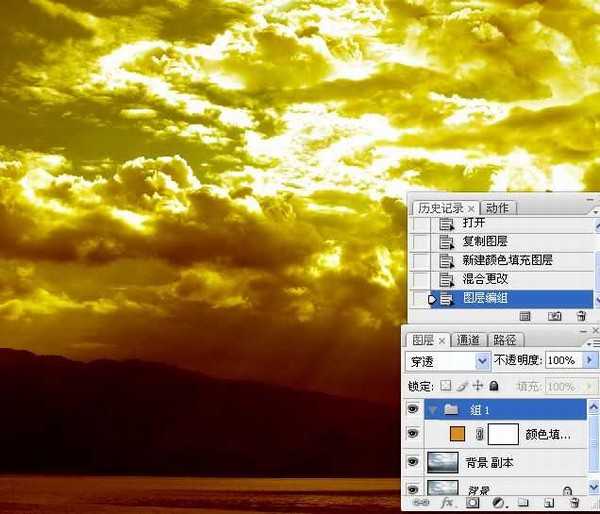The width and height of the screenshot is (600, 514).
Task: Delete current state with History trash icon
Action: pyautogui.click(x=580, y=316)
